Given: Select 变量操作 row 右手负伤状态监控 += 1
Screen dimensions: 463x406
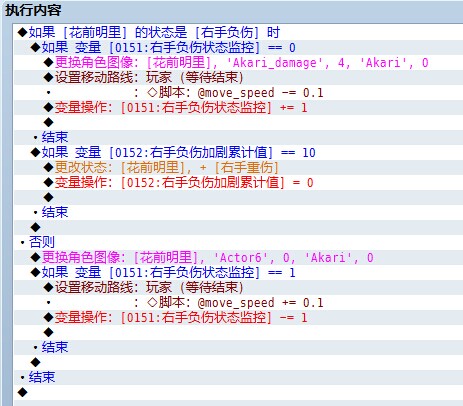Looking at the screenshot, I should pos(238,108).
